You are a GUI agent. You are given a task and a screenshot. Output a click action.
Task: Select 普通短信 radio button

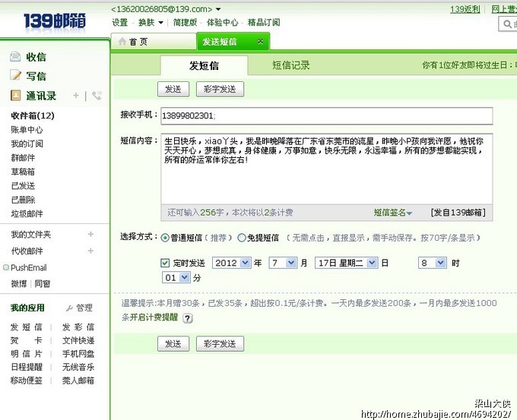pos(165,238)
